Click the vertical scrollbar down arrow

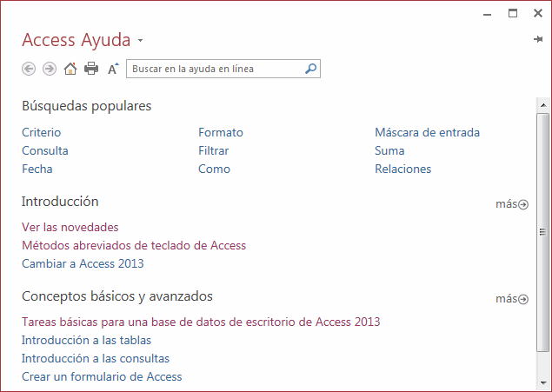pyautogui.click(x=542, y=382)
